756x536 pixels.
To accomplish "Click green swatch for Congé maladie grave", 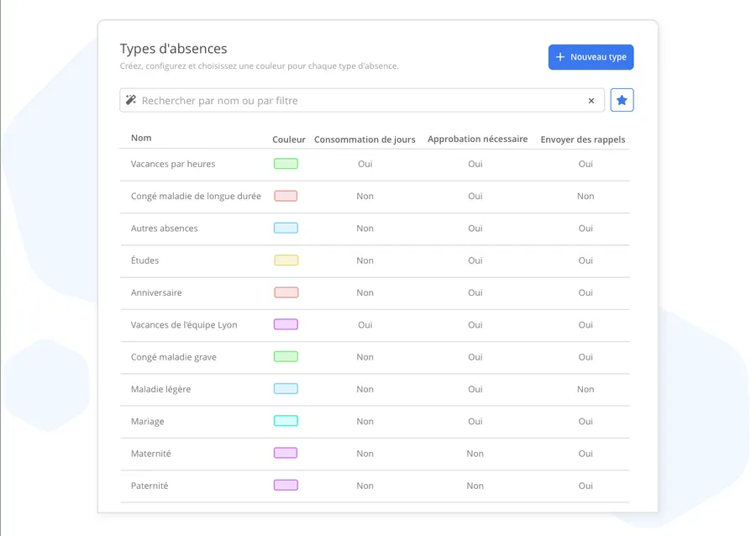I will 286,356.
